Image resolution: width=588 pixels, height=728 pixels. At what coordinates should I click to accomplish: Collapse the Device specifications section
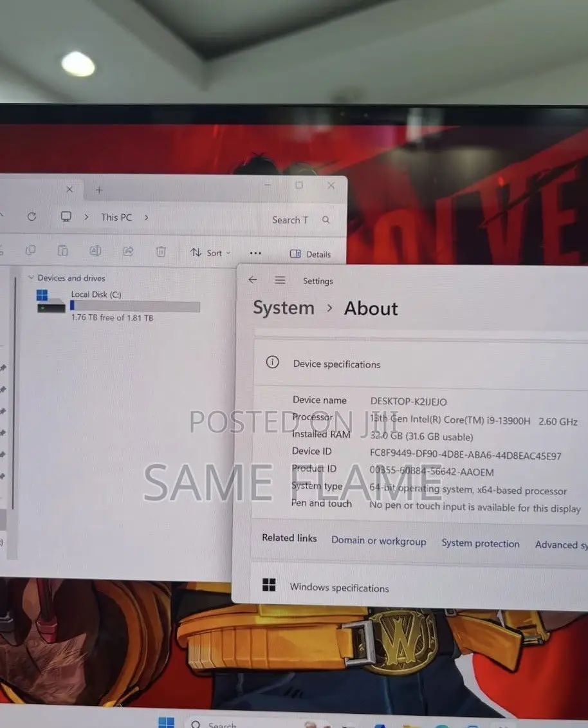[x=421, y=364]
